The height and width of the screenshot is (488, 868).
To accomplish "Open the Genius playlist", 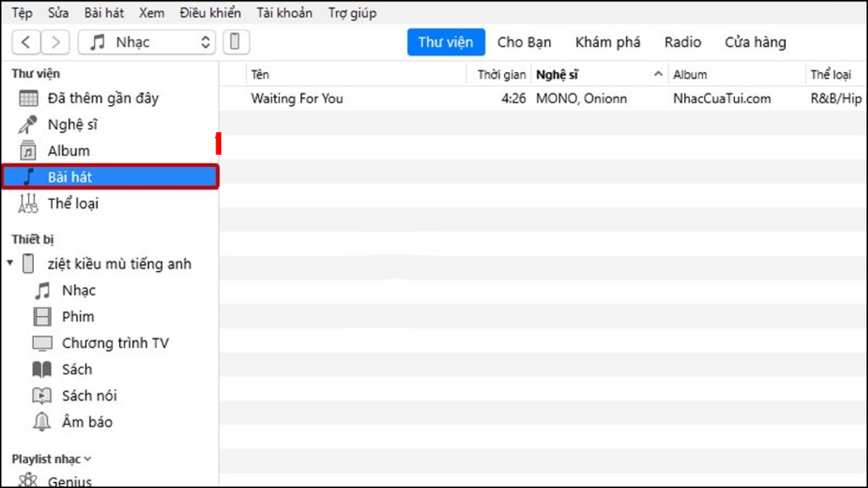I will [74, 479].
